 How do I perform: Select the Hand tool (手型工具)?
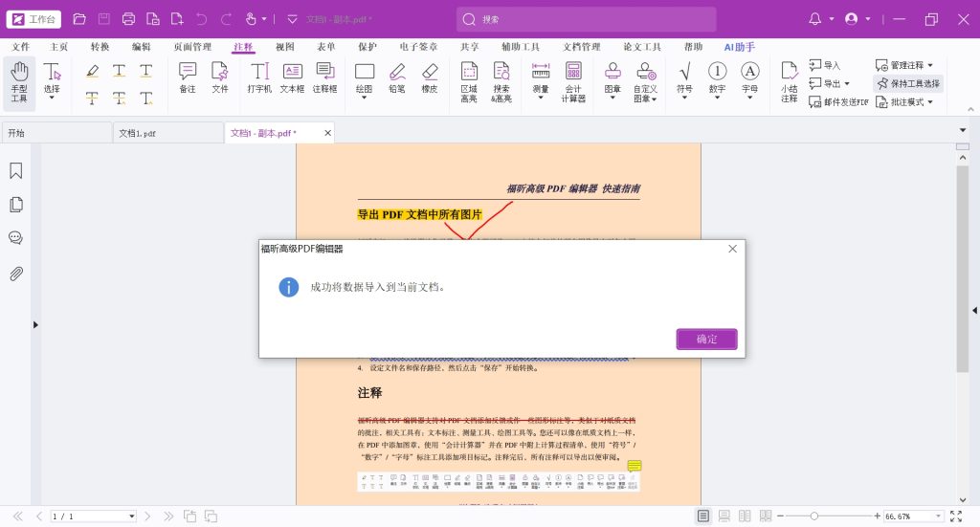pos(19,83)
